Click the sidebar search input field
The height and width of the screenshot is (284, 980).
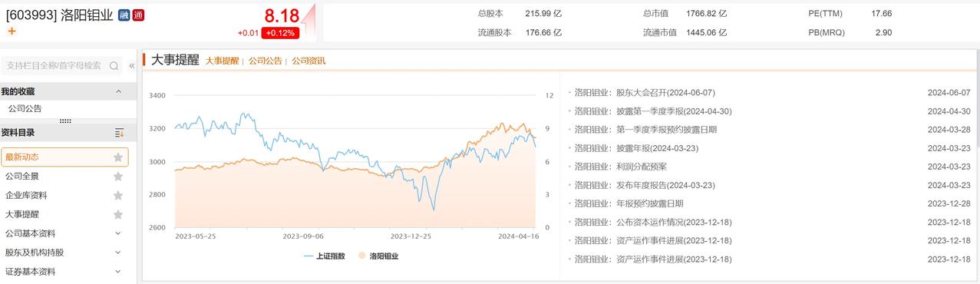[x=55, y=66]
